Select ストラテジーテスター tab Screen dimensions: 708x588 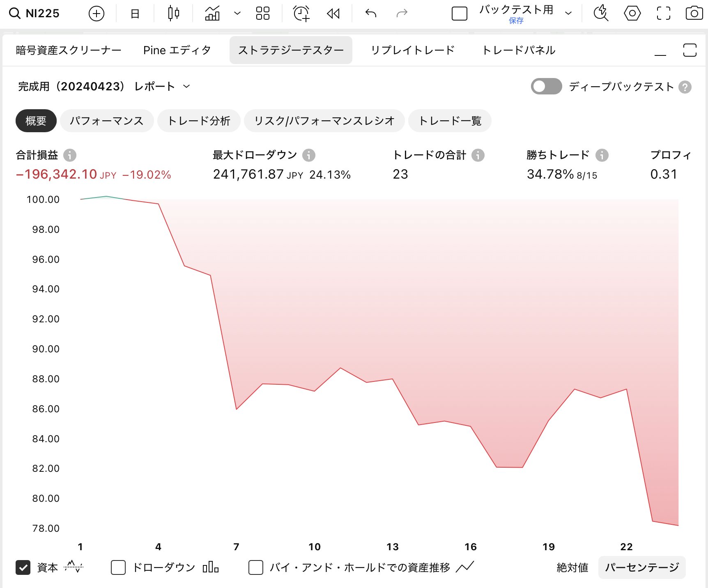(x=291, y=50)
